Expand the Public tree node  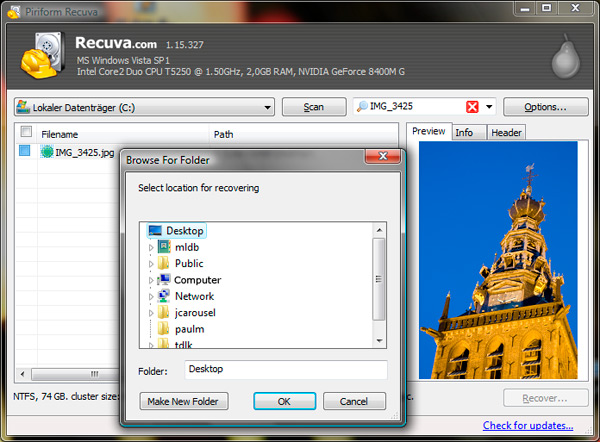tap(151, 264)
